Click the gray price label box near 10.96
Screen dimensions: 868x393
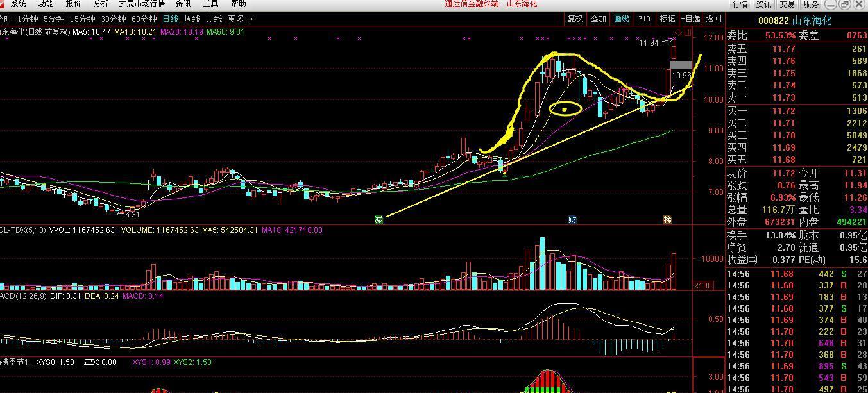[681, 65]
